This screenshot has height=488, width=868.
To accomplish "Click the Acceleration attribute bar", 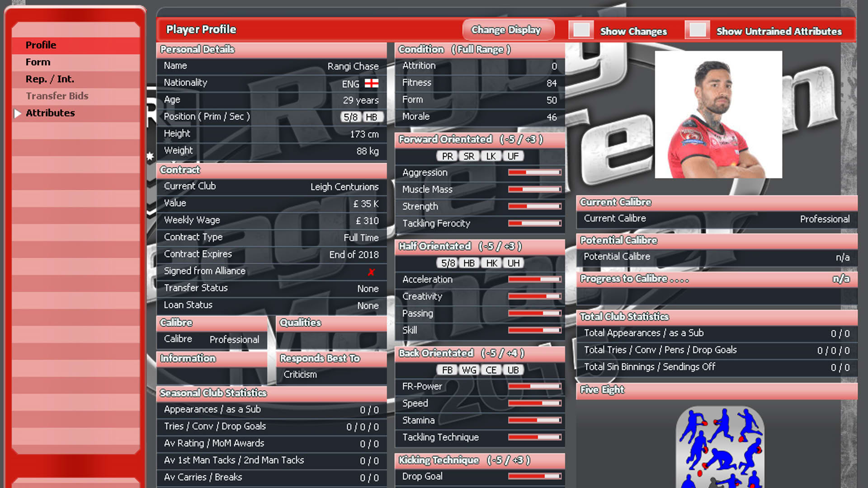I will [x=534, y=280].
